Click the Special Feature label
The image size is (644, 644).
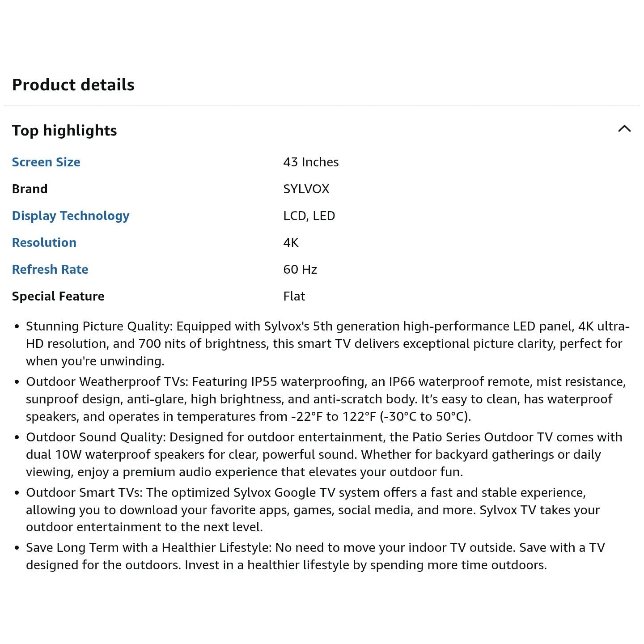click(58, 296)
